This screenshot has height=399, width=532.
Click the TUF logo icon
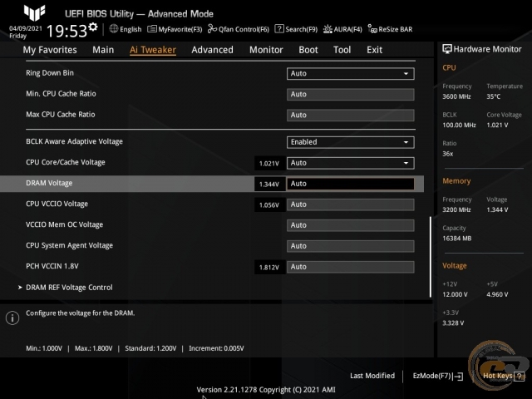(34, 12)
